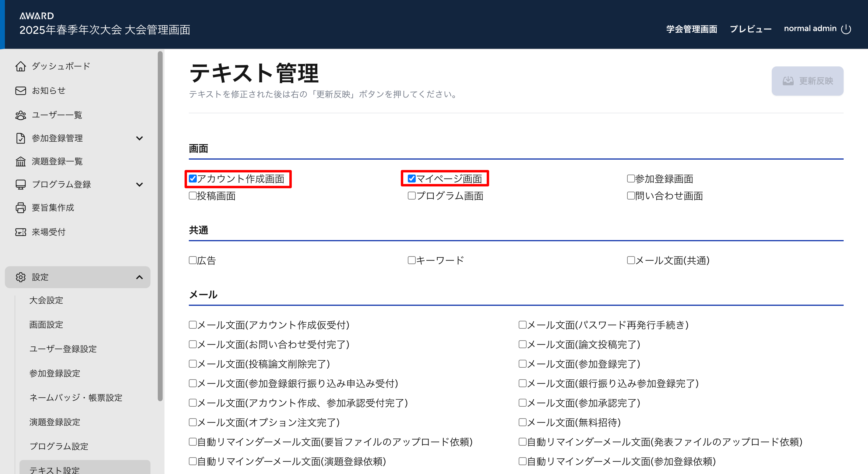Open 大会設定 in the settings submenu
868x474 pixels.
pyautogui.click(x=46, y=300)
